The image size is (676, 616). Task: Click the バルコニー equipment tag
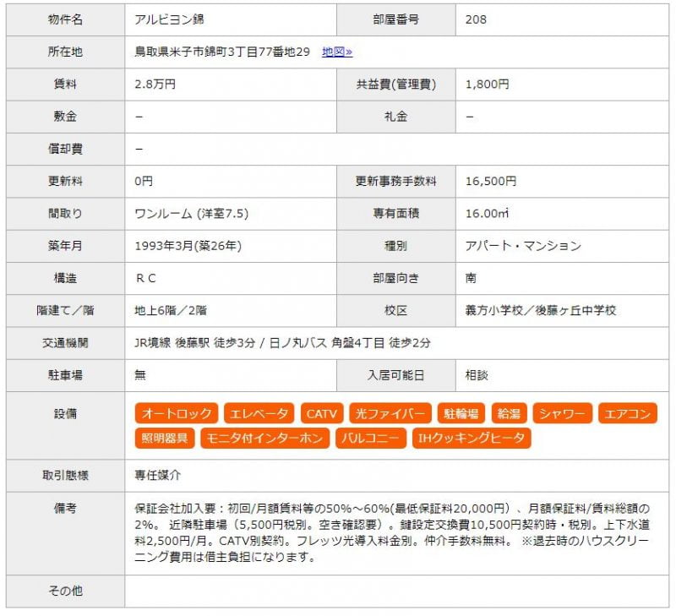pyautogui.click(x=369, y=438)
